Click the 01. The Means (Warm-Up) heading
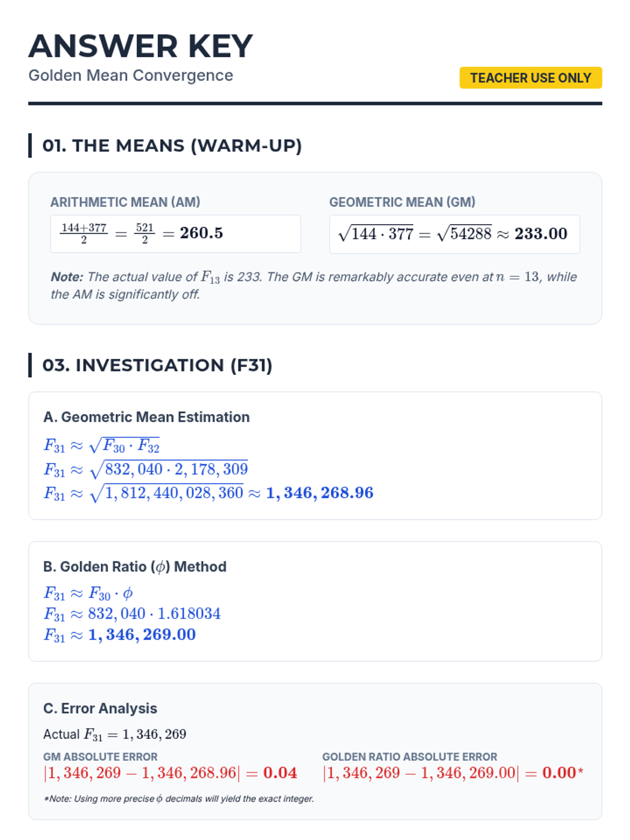The height and width of the screenshot is (840, 630). 172,145
